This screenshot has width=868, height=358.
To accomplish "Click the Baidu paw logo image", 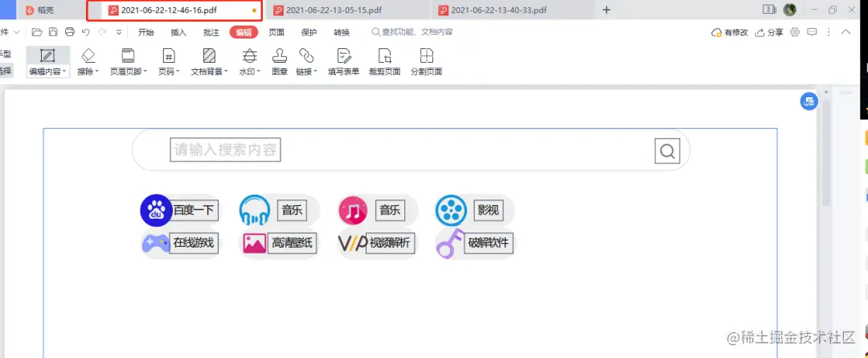I will (x=156, y=210).
